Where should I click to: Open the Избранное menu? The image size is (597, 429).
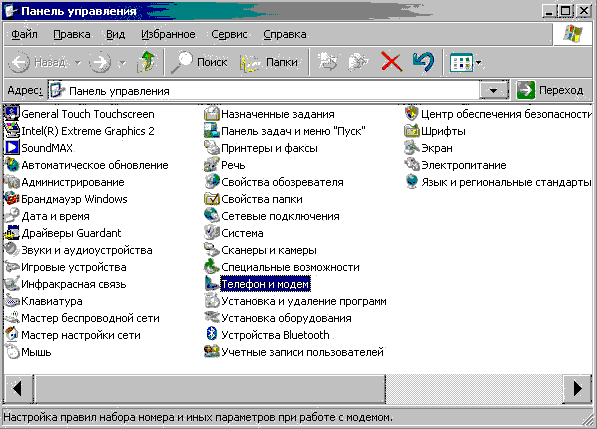(x=168, y=34)
